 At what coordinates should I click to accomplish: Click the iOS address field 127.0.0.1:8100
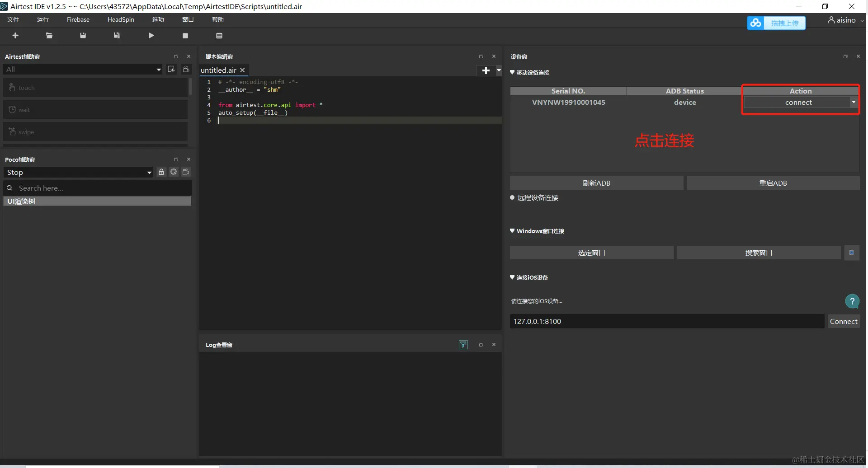click(667, 321)
